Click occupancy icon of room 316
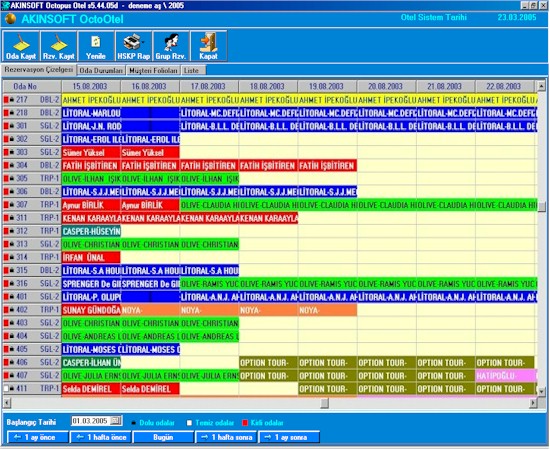 tap(12, 283)
